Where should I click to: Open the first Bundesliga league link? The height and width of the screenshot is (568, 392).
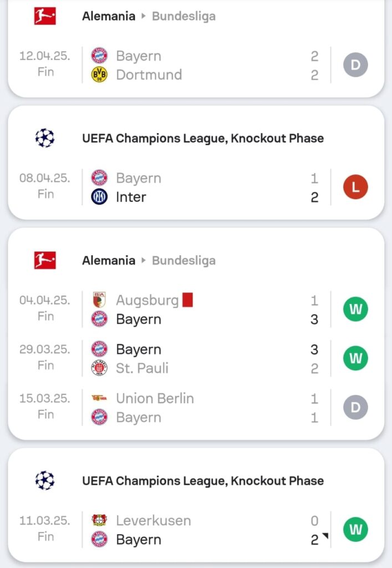pyautogui.click(x=184, y=16)
